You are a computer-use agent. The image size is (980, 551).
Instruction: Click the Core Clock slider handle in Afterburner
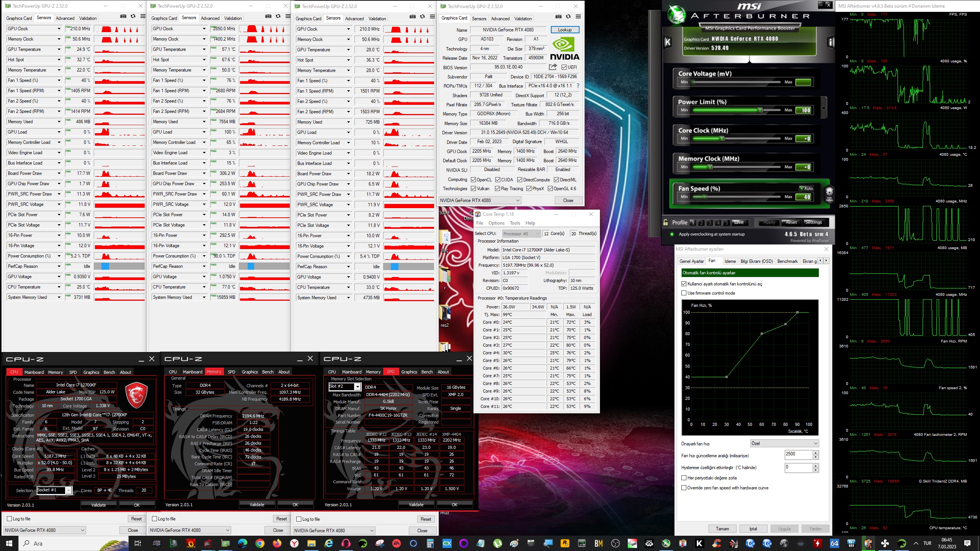click(x=722, y=139)
